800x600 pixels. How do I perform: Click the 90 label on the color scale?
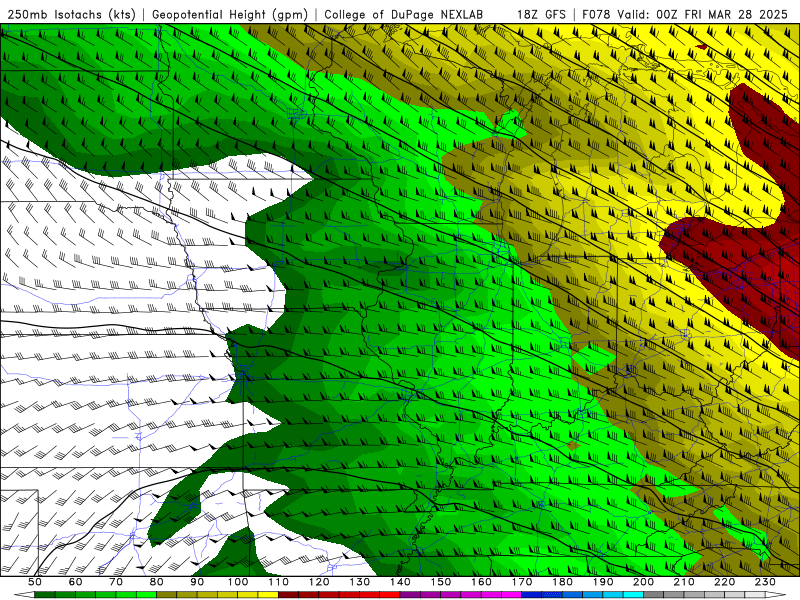197,582
